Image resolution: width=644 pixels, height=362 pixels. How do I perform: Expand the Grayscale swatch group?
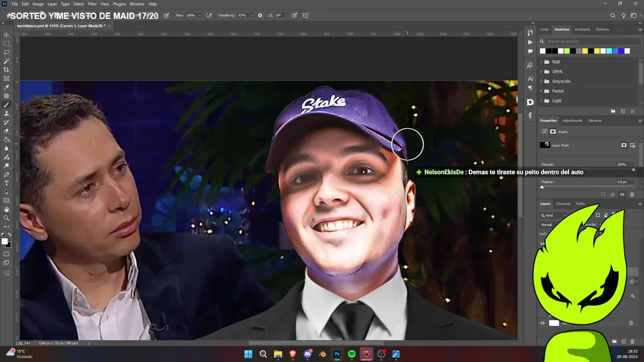(541, 81)
